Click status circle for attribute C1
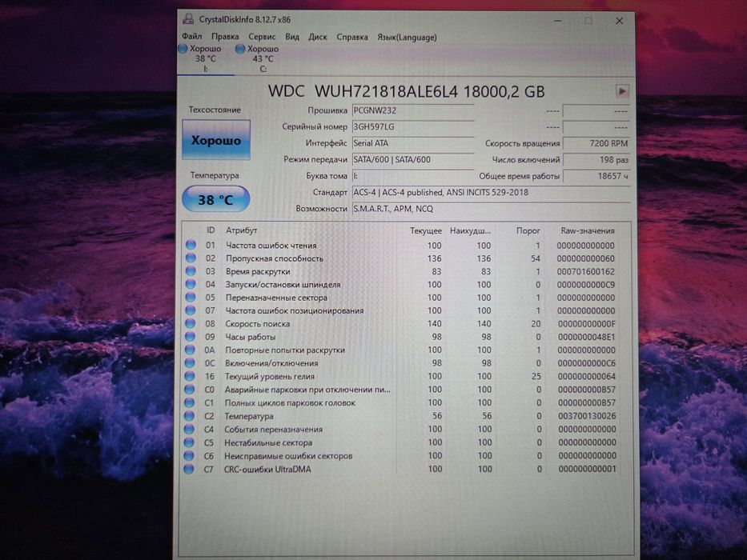 pos(190,402)
